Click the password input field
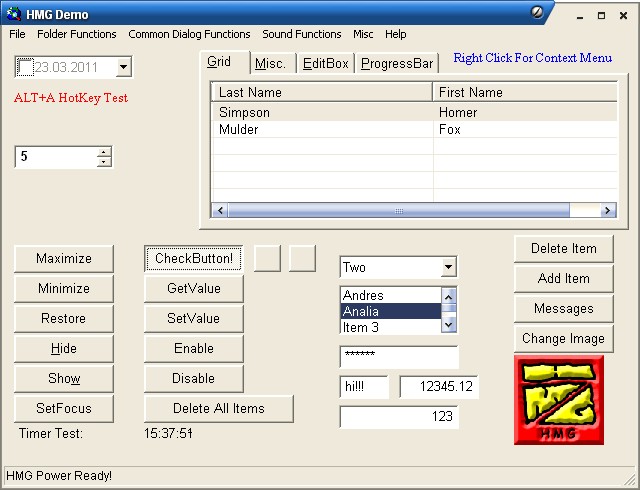The image size is (640, 490). tap(398, 357)
